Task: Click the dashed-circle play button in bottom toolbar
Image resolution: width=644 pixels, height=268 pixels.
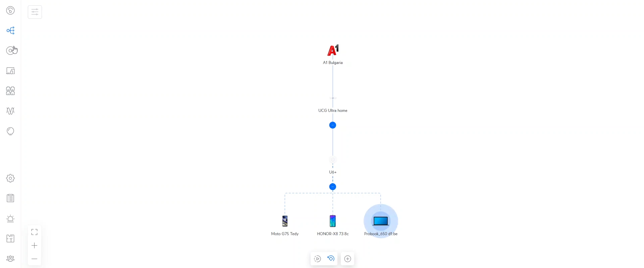Action: 317,259
